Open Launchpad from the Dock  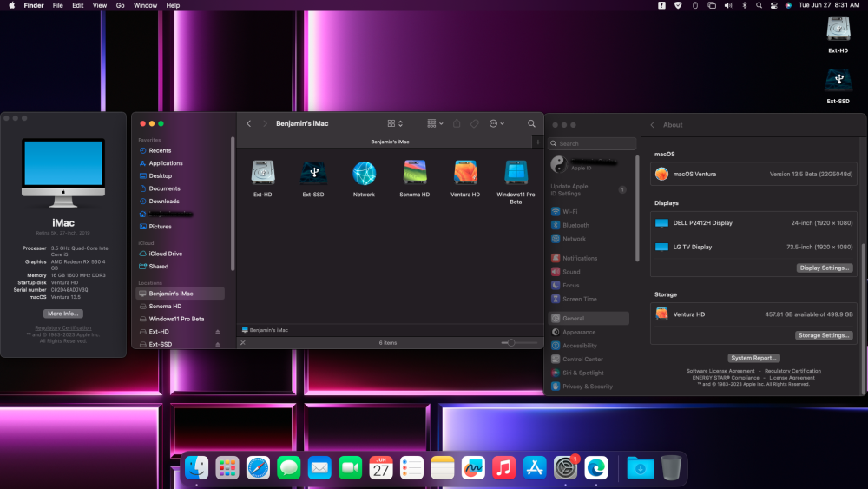pyautogui.click(x=227, y=468)
